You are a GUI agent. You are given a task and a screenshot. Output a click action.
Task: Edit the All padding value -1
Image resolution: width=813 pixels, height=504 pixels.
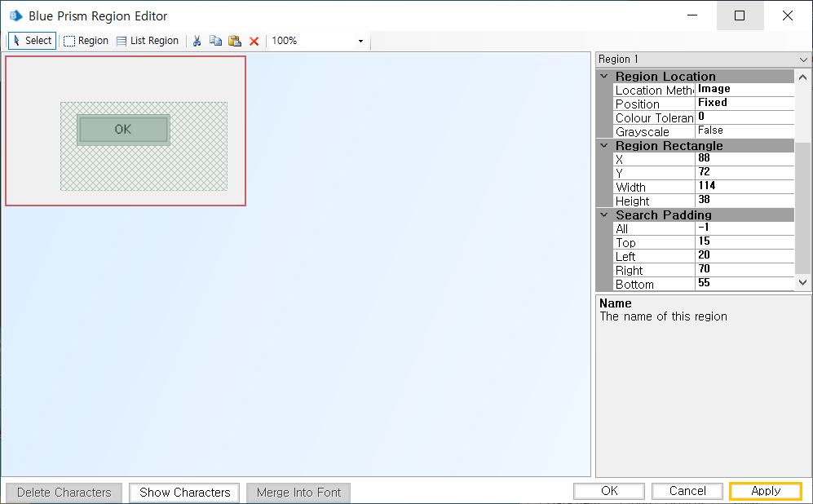(x=745, y=228)
